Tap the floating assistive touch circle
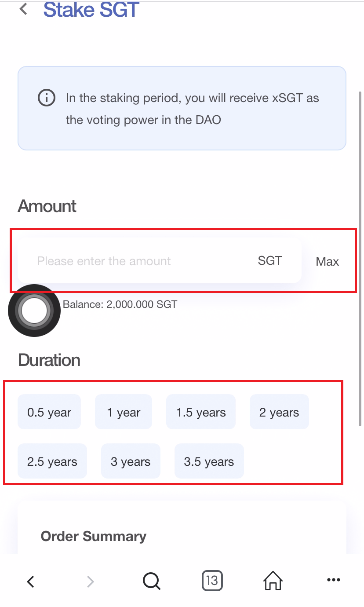This screenshot has width=364, height=607. click(x=34, y=311)
